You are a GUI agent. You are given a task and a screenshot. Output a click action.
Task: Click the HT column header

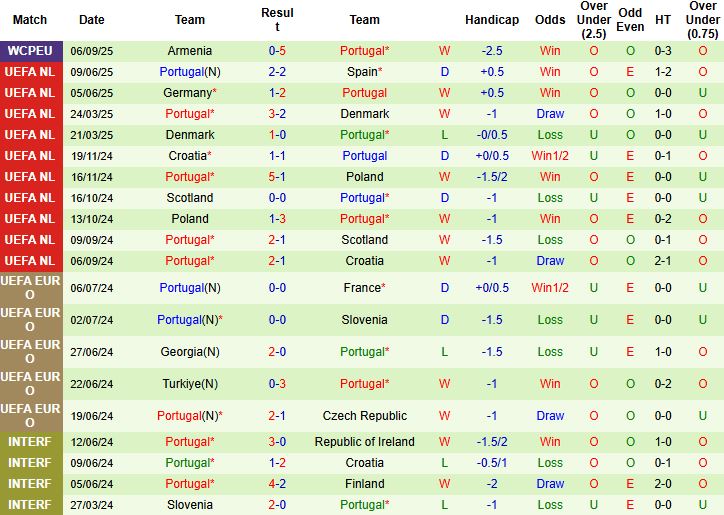(663, 20)
